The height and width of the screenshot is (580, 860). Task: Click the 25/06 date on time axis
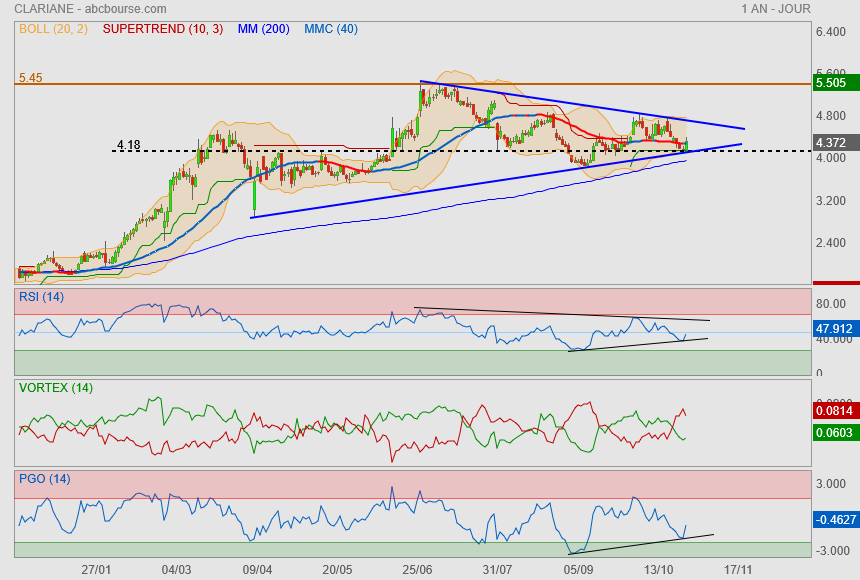pyautogui.click(x=418, y=568)
